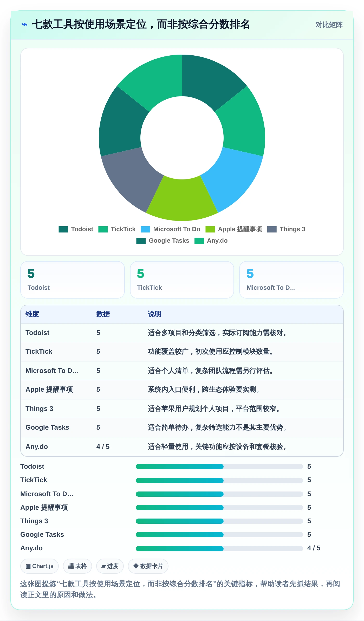Click the Things 3 progress bar
The height and width of the screenshot is (621, 364).
219,521
